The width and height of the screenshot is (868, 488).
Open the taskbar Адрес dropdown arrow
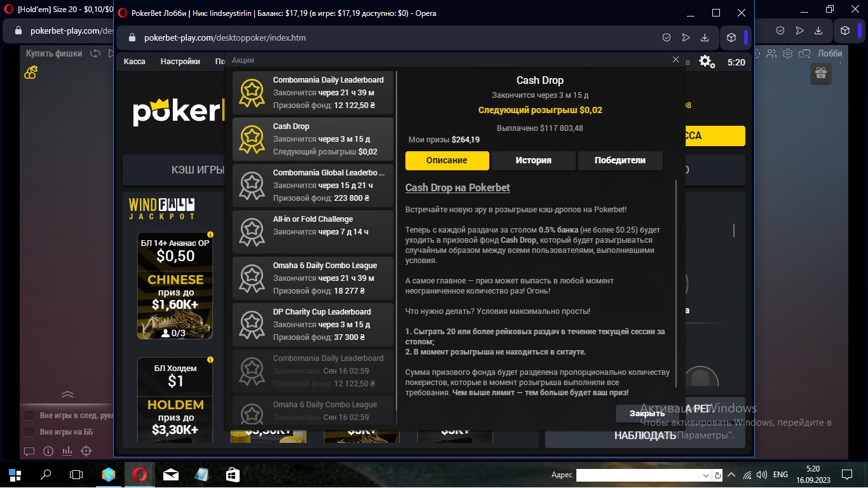point(706,475)
